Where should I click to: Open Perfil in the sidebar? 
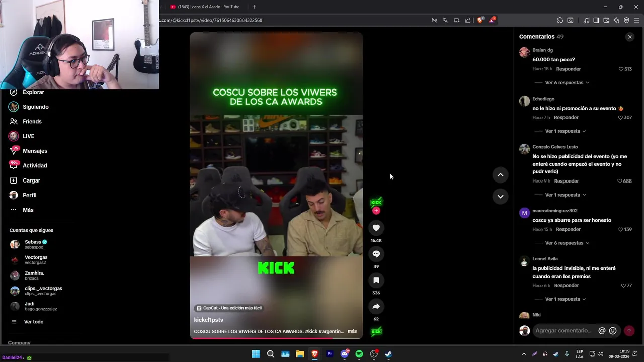click(x=29, y=195)
